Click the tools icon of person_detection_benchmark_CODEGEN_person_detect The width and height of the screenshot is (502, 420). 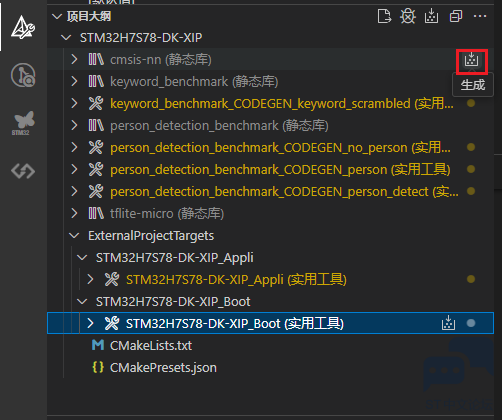pyautogui.click(x=96, y=191)
